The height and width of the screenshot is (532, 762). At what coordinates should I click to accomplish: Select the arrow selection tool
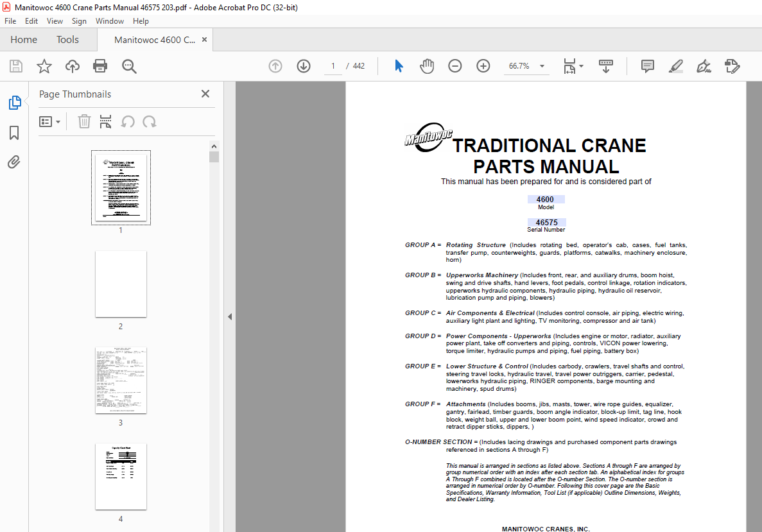[399, 66]
